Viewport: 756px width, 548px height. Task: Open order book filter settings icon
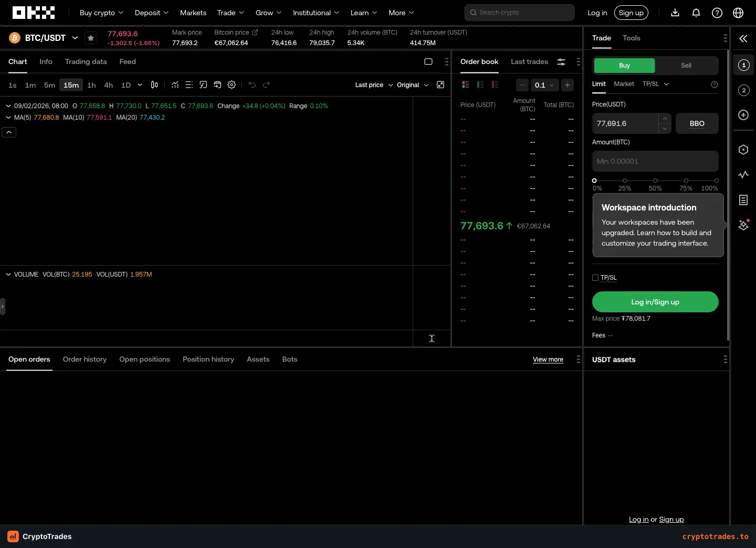(561, 61)
